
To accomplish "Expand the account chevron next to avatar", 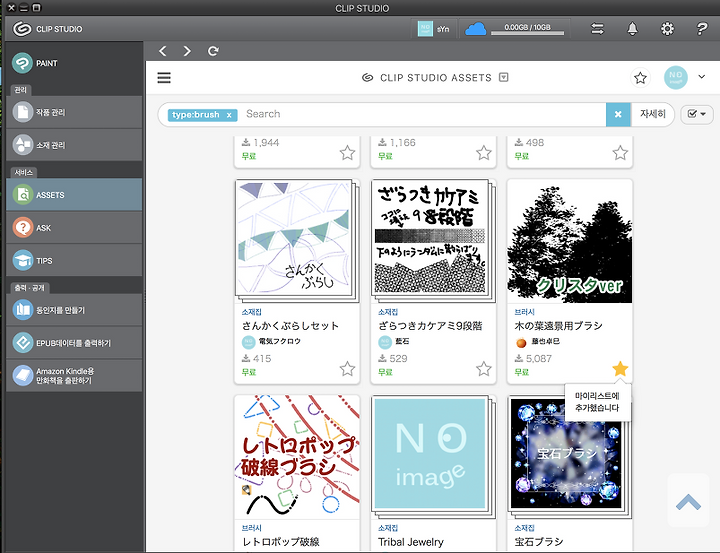I will click(702, 77).
